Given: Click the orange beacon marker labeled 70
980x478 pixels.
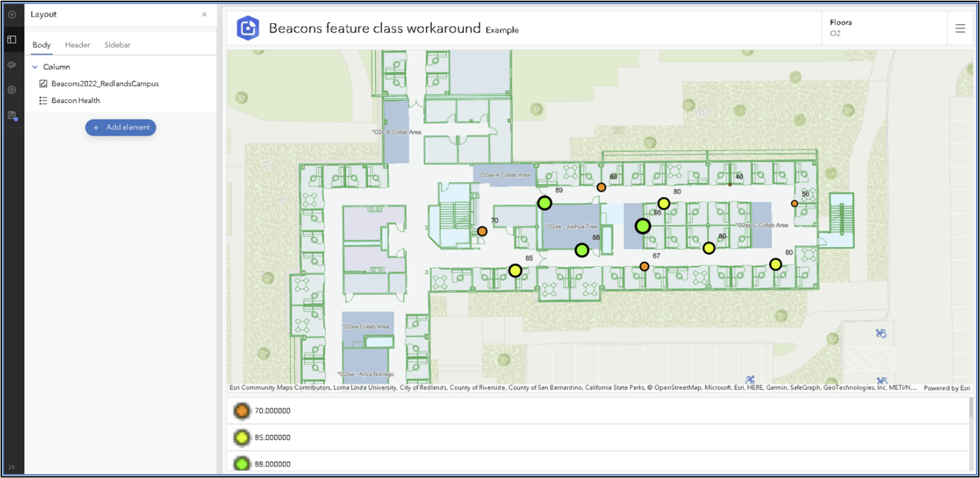Looking at the screenshot, I should click(482, 232).
